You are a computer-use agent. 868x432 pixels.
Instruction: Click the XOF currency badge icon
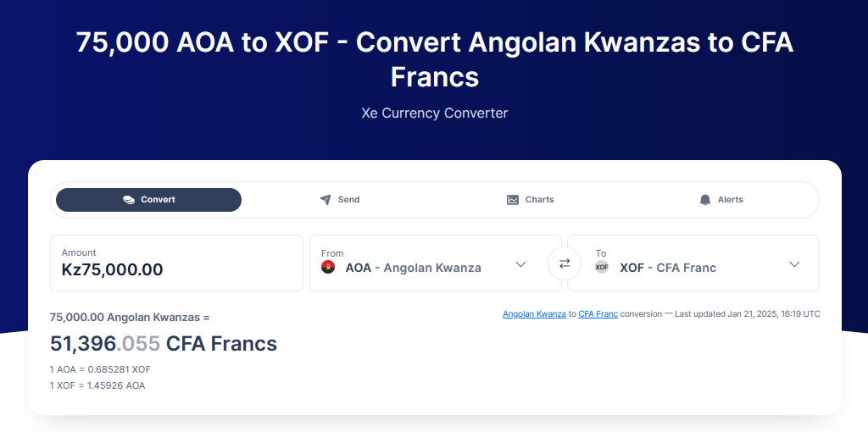pyautogui.click(x=602, y=267)
